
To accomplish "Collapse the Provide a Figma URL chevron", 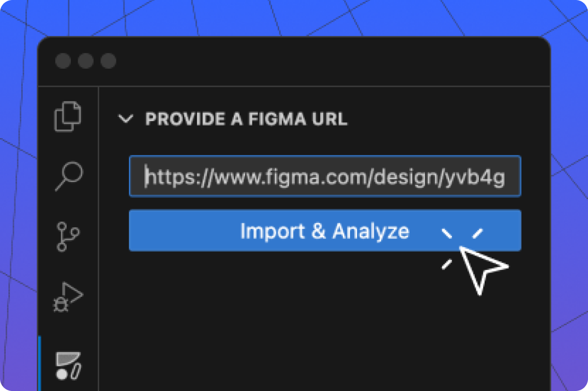I will point(126,119).
